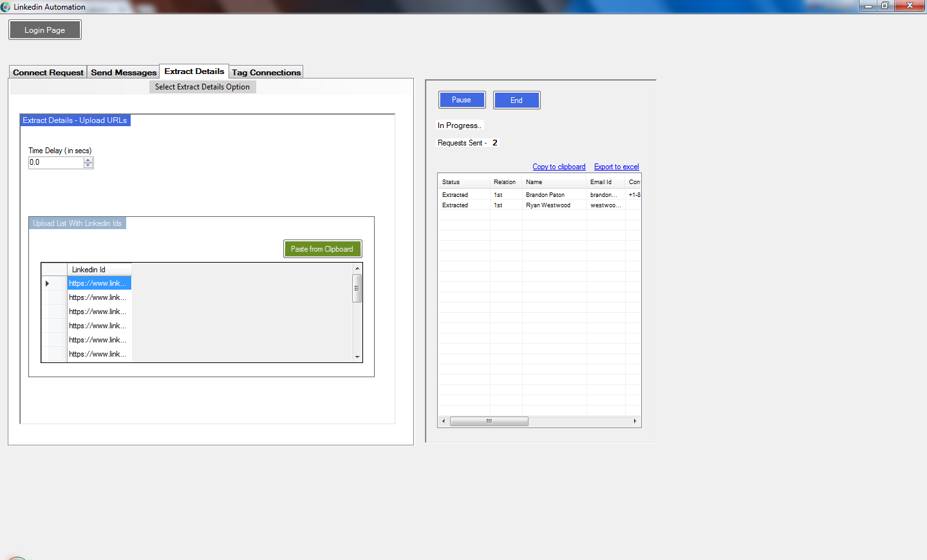Switch to Send Messages tab
Screen dimensions: 927x560
click(124, 72)
